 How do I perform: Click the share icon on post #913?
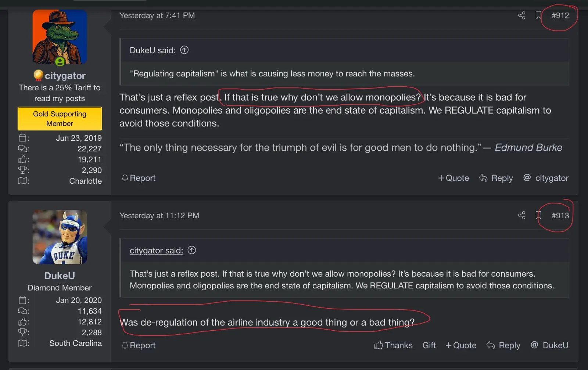tap(521, 215)
